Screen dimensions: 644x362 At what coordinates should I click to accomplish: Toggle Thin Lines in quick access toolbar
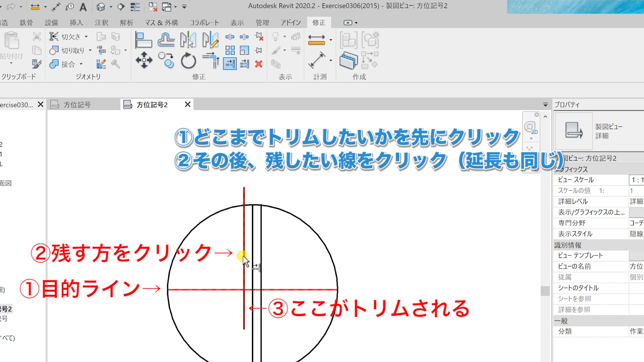(135, 7)
